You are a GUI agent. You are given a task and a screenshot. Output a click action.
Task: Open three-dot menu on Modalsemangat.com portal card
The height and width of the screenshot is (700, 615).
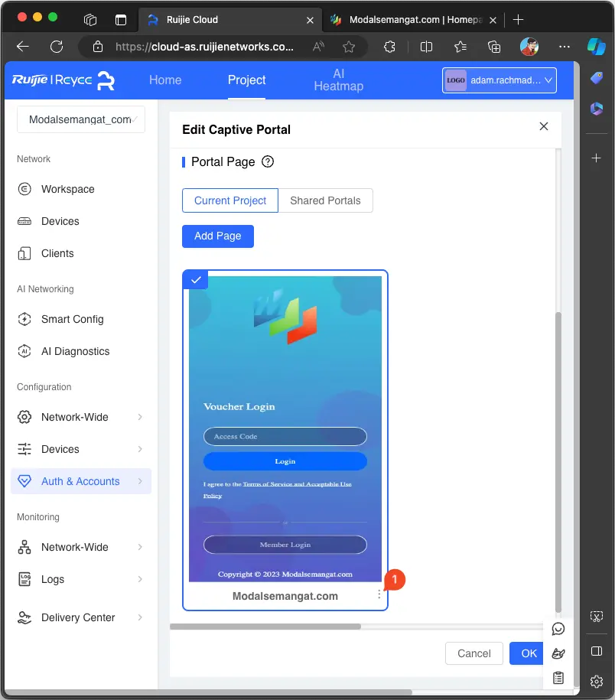(379, 594)
